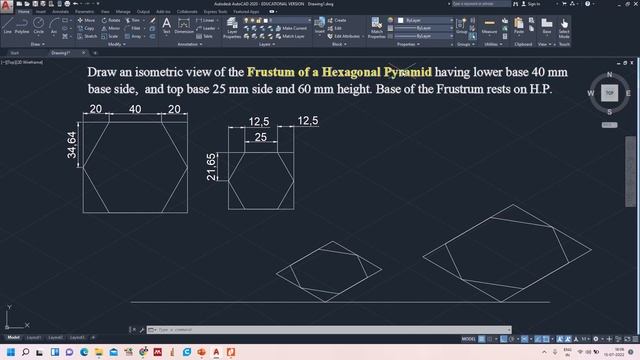Toggle the grid display in status bar

482,339
